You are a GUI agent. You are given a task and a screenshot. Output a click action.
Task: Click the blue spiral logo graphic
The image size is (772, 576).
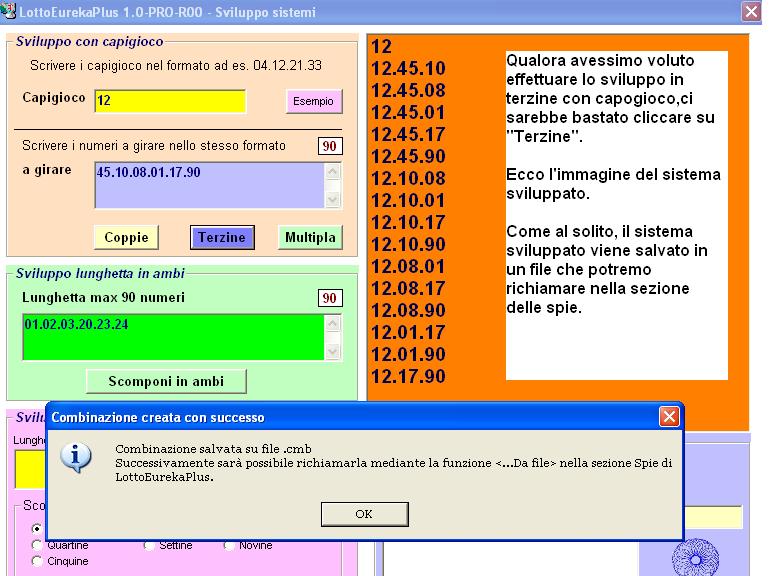click(x=695, y=557)
